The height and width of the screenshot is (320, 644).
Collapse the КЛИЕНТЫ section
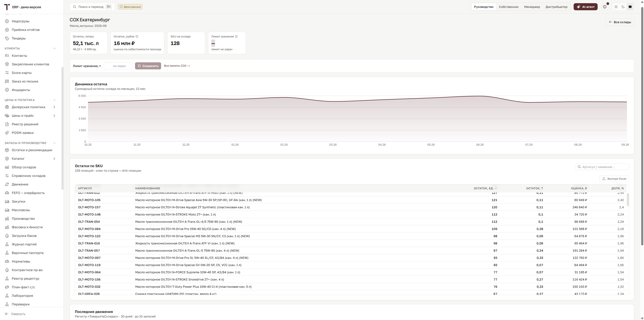coord(54,48)
